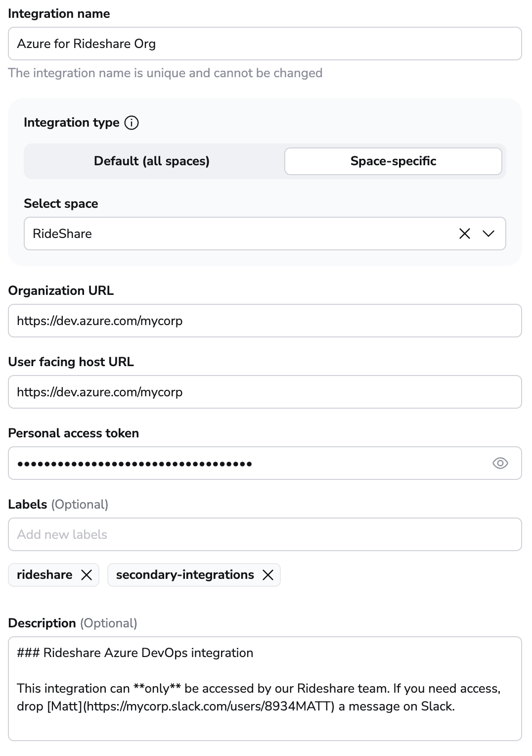Screen dimensions: 532x756
Task: Open the RideShare space selector
Action: point(237,234)
